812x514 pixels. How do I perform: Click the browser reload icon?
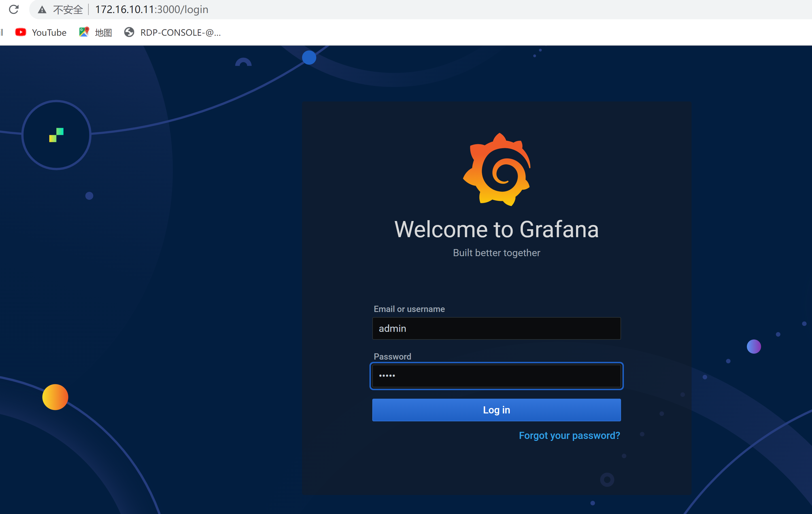tap(14, 9)
